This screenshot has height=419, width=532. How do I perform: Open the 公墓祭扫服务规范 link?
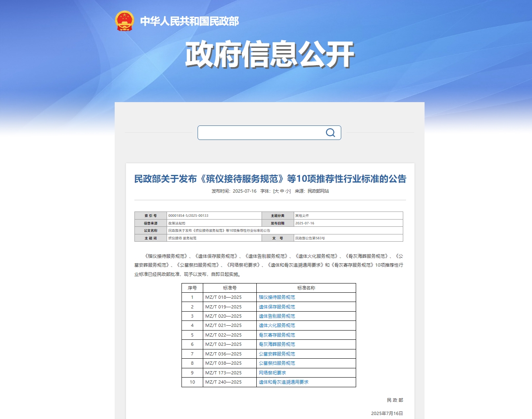(277, 363)
